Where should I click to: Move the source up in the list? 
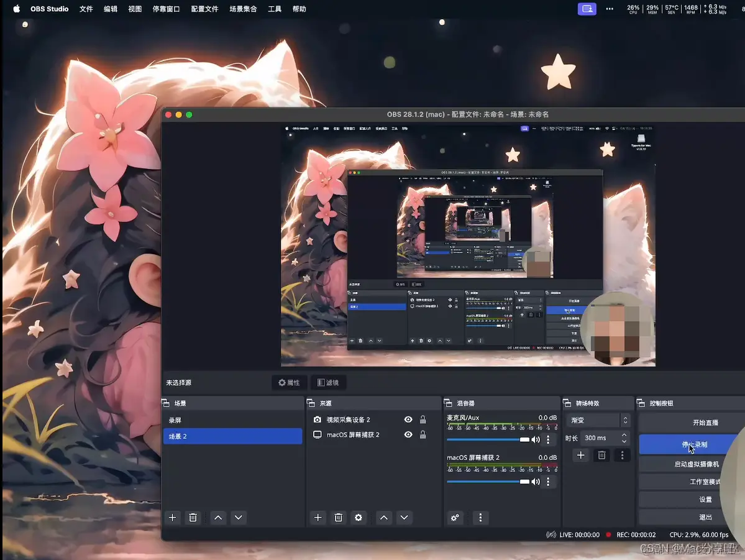[384, 517]
